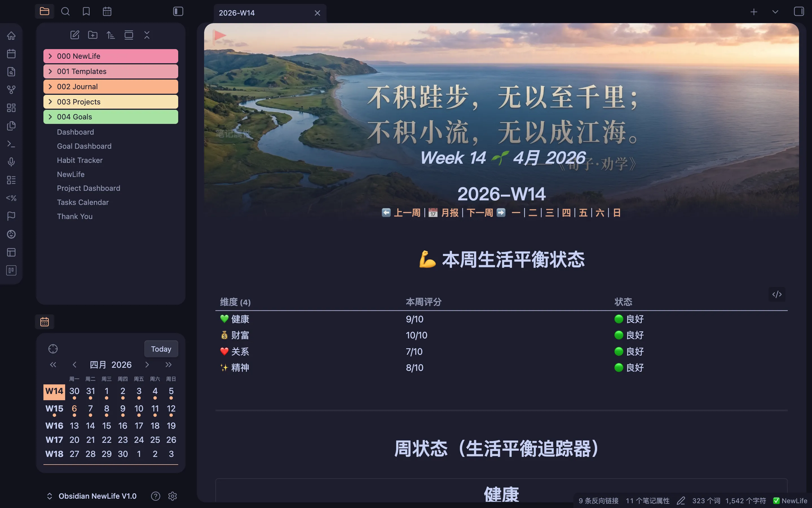Screen dimensions: 812x508
Task: Go to next month chevron
Action: coord(147,365)
